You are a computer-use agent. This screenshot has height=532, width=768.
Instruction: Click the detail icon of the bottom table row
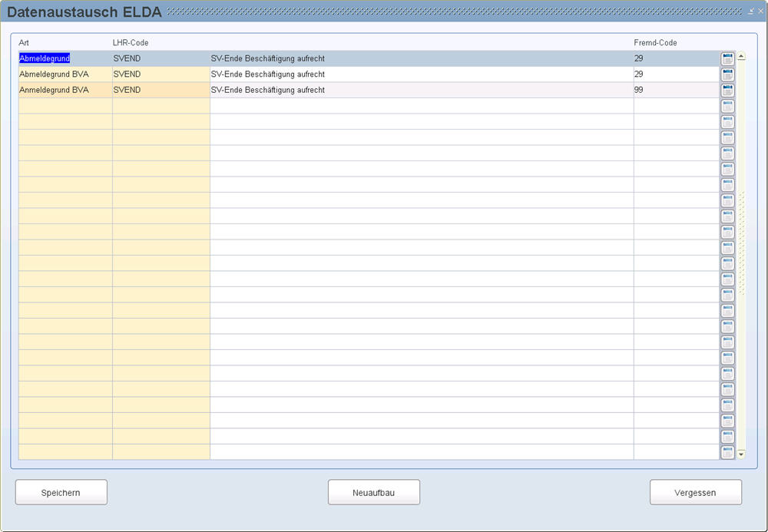pos(727,452)
